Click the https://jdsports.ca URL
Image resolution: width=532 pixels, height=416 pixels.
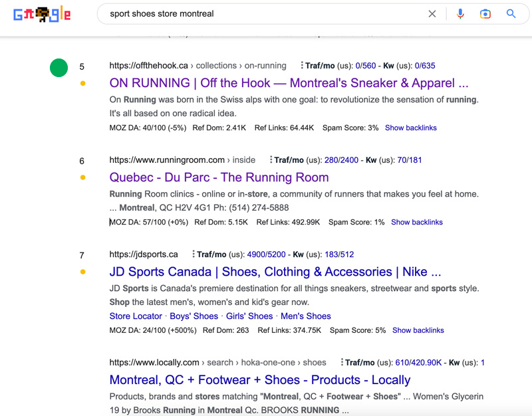pos(144,255)
